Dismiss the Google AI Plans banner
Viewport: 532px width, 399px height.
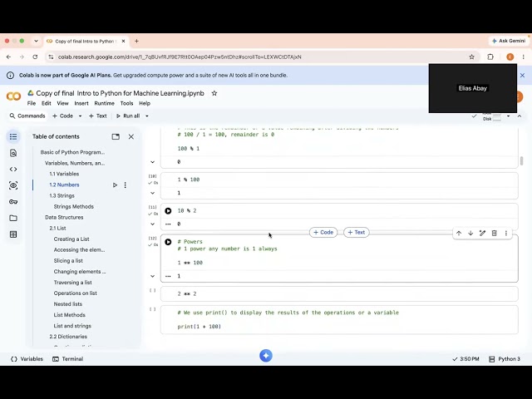coord(523,76)
